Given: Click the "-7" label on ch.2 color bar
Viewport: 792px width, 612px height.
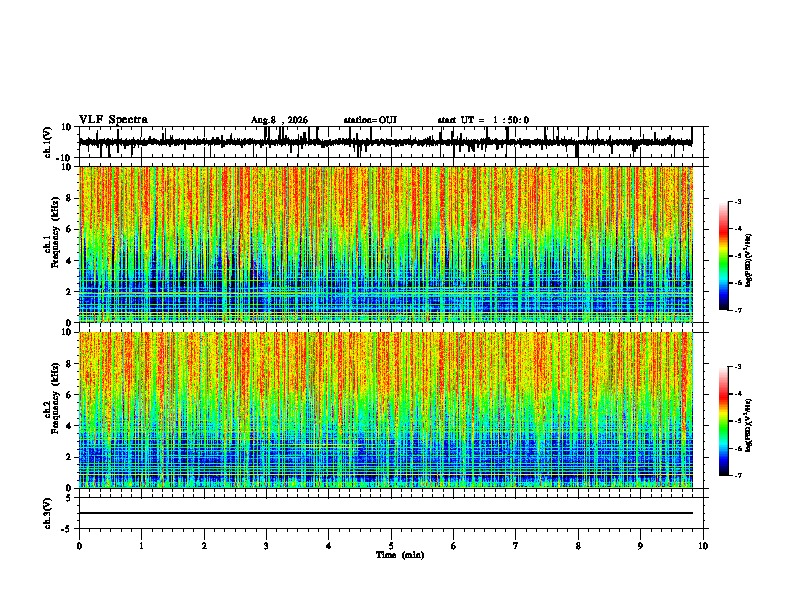Looking at the screenshot, I should [738, 475].
